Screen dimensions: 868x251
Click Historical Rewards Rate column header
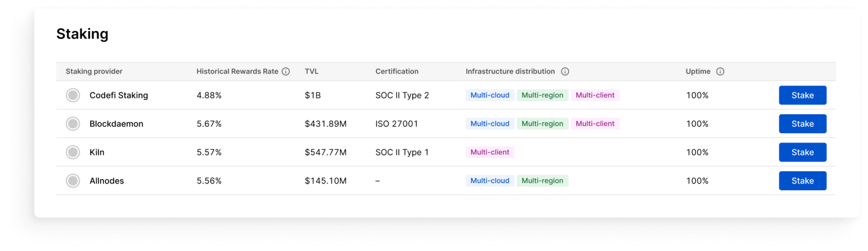pos(237,72)
